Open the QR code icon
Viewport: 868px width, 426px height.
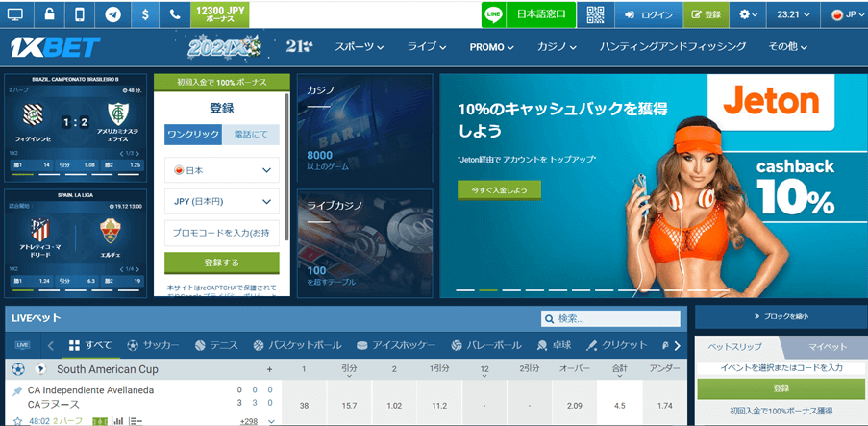pyautogui.click(x=595, y=14)
